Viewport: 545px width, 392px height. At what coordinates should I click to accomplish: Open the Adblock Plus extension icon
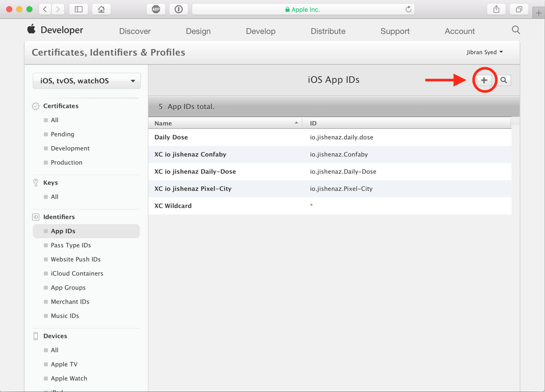pyautogui.click(x=156, y=10)
